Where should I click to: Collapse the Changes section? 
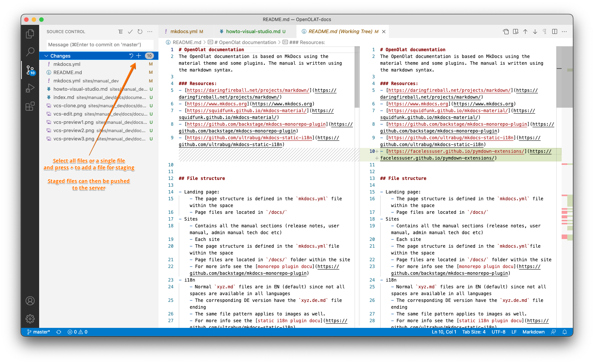tap(46, 56)
